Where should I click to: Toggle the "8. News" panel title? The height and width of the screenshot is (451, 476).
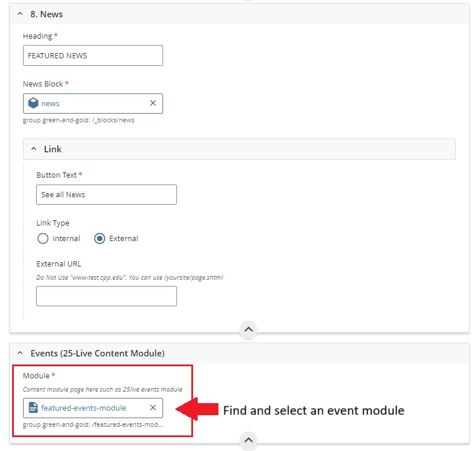47,14
